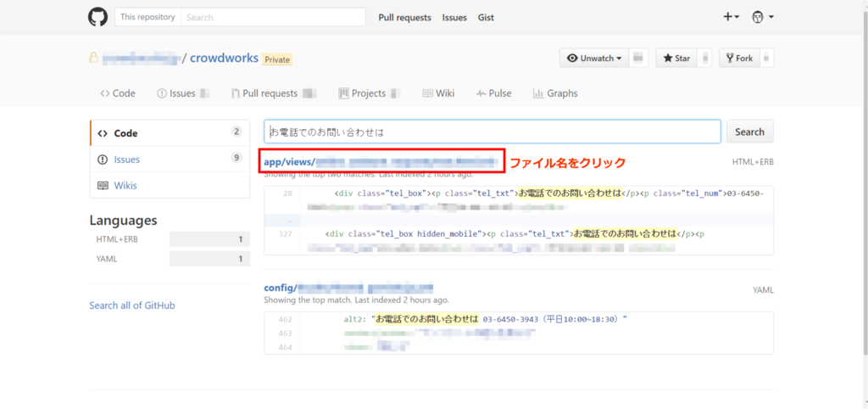Click "Search all of GitHub" link
This screenshot has height=409, width=868.
(x=132, y=305)
